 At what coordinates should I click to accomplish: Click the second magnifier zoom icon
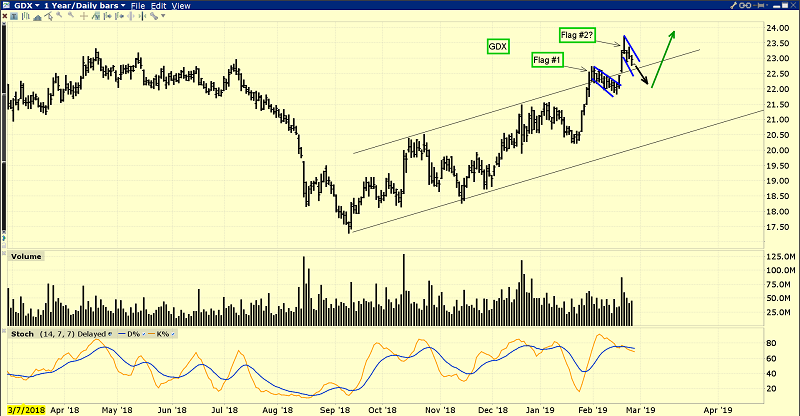pos(71,15)
